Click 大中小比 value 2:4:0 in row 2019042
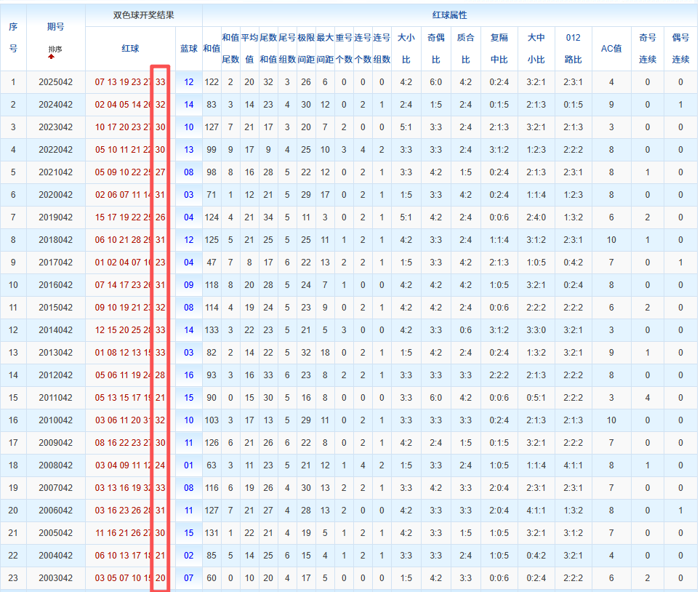The image size is (700, 592). click(536, 217)
